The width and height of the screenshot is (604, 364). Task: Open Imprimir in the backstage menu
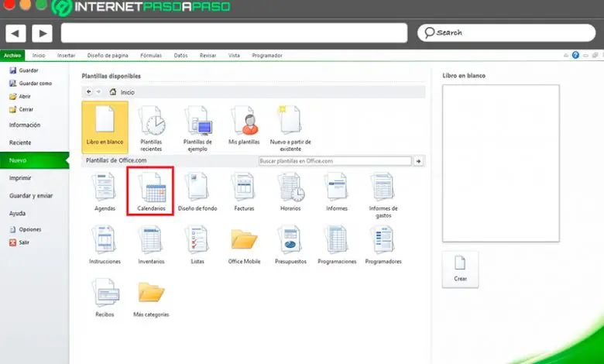(20, 178)
